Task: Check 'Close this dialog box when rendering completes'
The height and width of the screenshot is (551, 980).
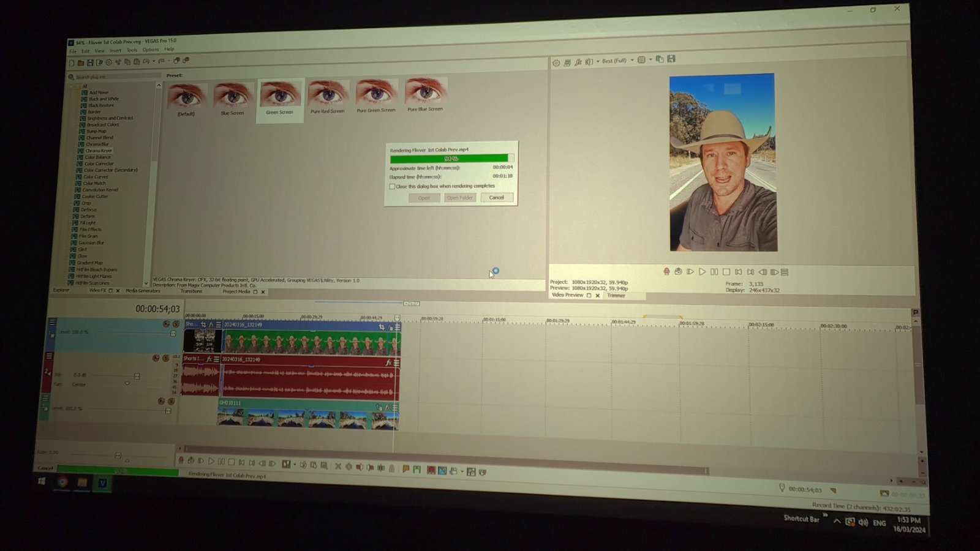Action: pyautogui.click(x=392, y=187)
